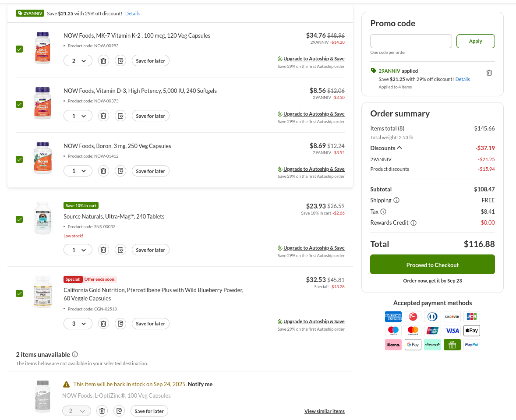Apply the promo code
The image size is (516, 420).
[475, 41]
